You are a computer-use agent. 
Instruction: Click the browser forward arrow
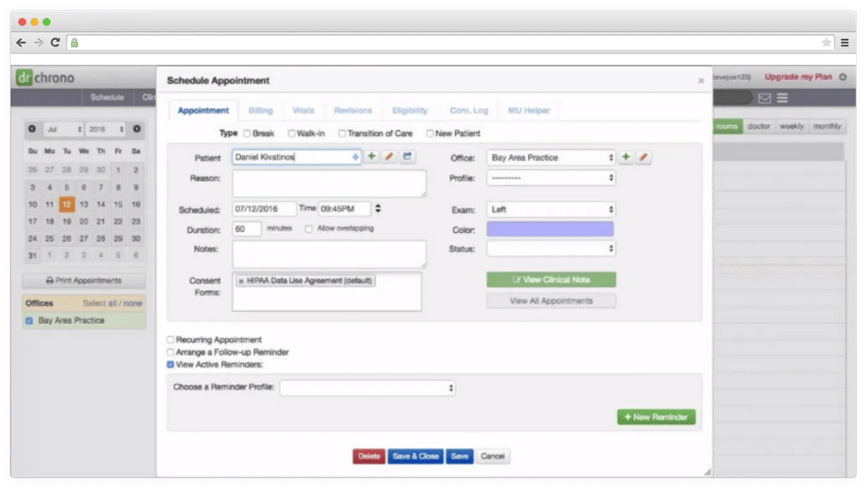pos(38,43)
